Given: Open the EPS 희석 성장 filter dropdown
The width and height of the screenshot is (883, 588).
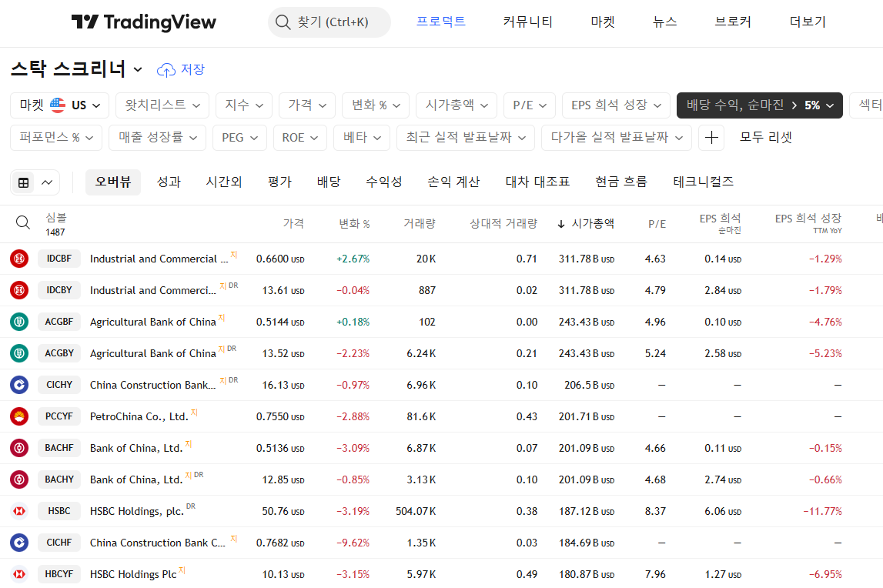Looking at the screenshot, I should (x=616, y=105).
